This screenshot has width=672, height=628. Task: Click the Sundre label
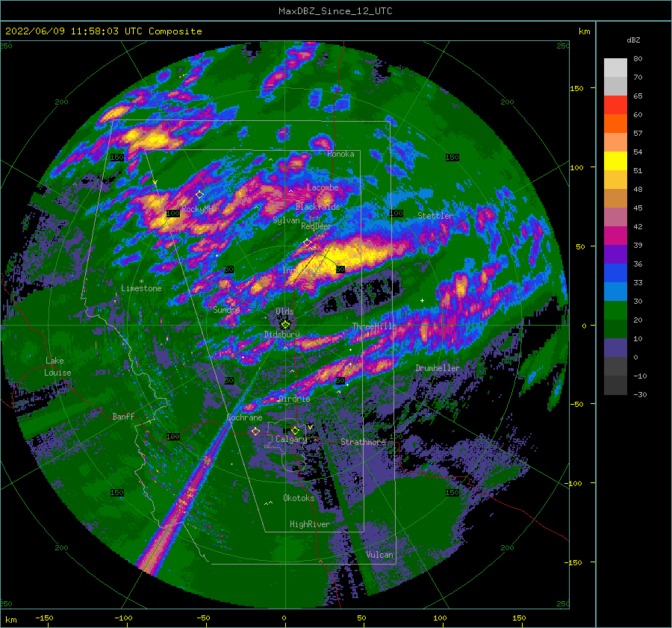click(226, 309)
